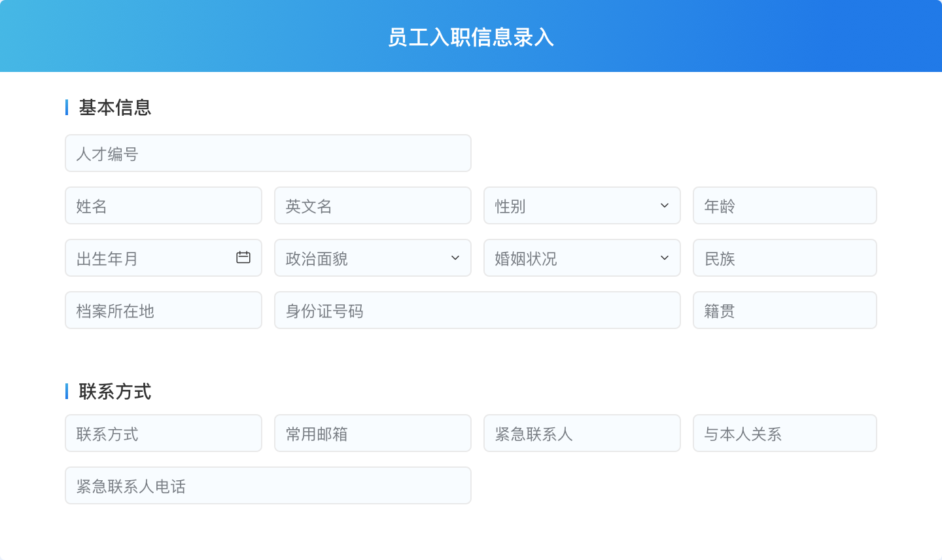942x560 pixels.
Task: Focus the 年龄 input field
Action: pos(784,205)
